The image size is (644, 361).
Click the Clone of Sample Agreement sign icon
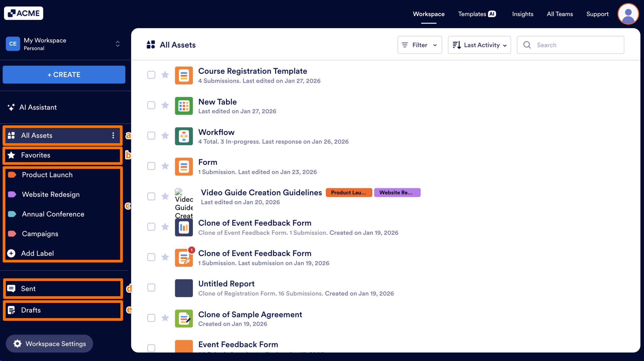tap(184, 319)
